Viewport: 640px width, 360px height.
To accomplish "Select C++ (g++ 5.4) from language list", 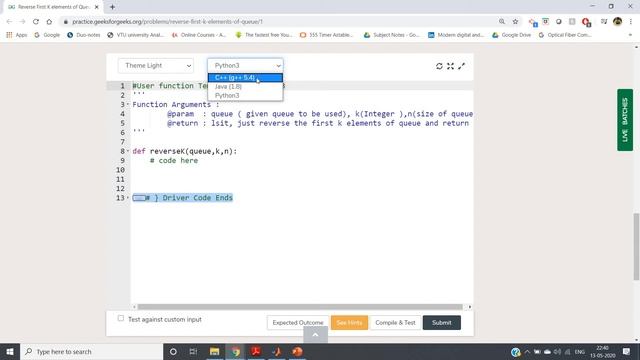I will (x=245, y=78).
